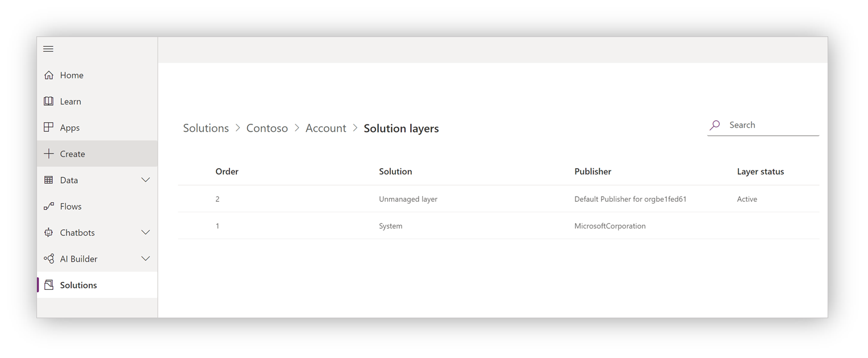Viewport: 868px width, 358px height.
Task: Click the Solution layers breadcrumb title
Action: (x=401, y=128)
